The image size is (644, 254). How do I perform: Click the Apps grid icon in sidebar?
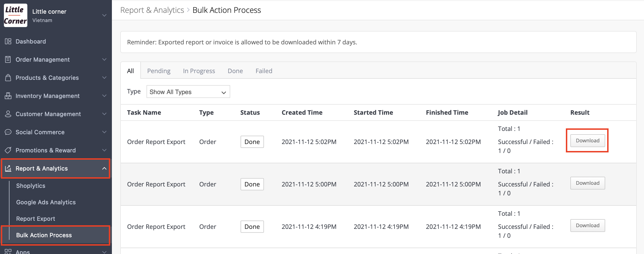pyautogui.click(x=8, y=251)
